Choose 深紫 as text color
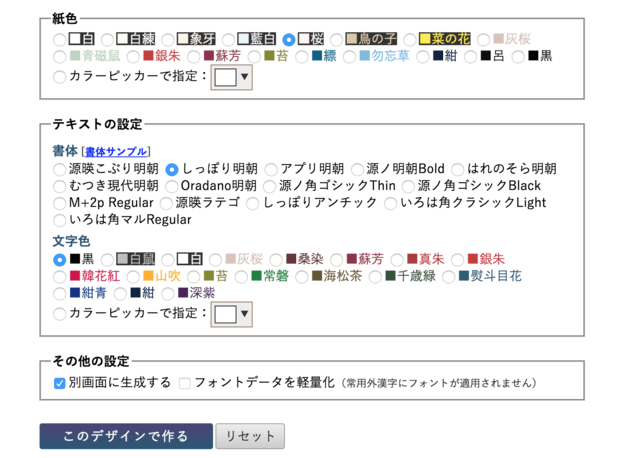Screen dimensions: 640x458 (169, 293)
